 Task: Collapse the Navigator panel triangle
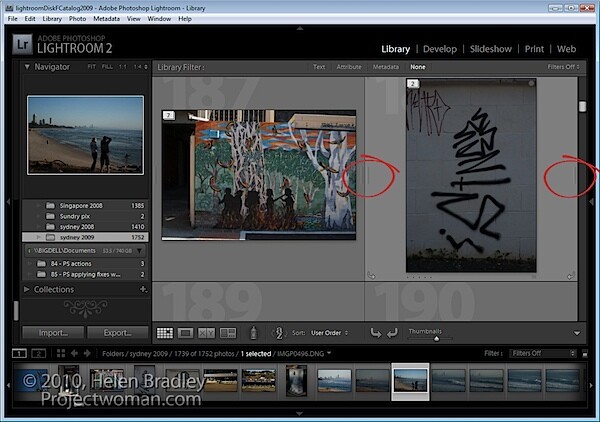[27, 67]
